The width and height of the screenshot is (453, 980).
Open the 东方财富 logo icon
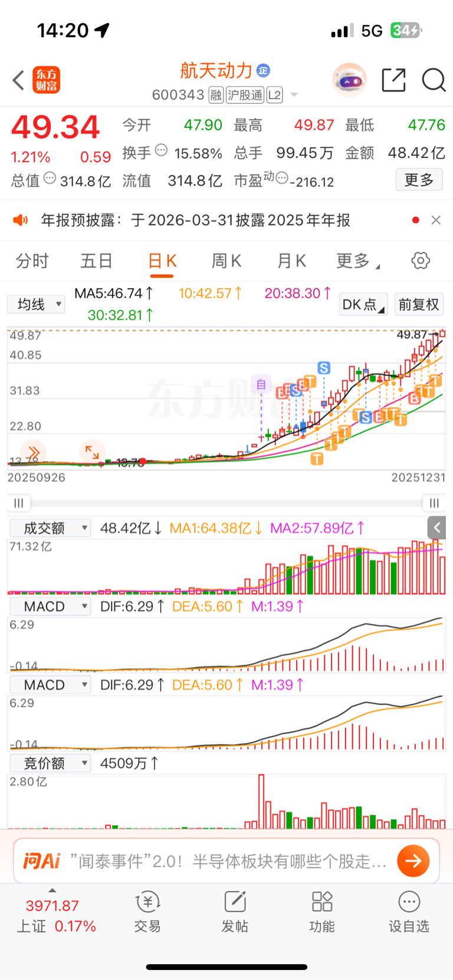[x=46, y=80]
